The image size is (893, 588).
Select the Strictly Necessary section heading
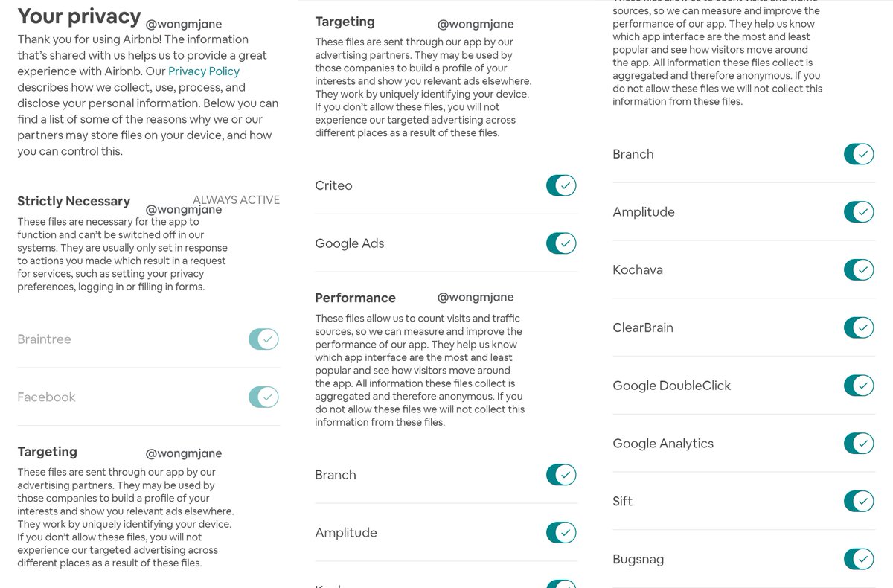pos(74,201)
